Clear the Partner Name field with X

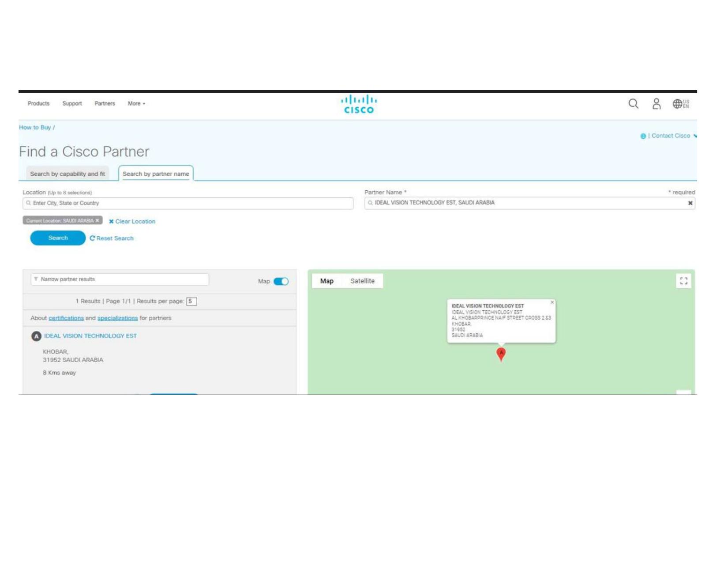pos(690,203)
